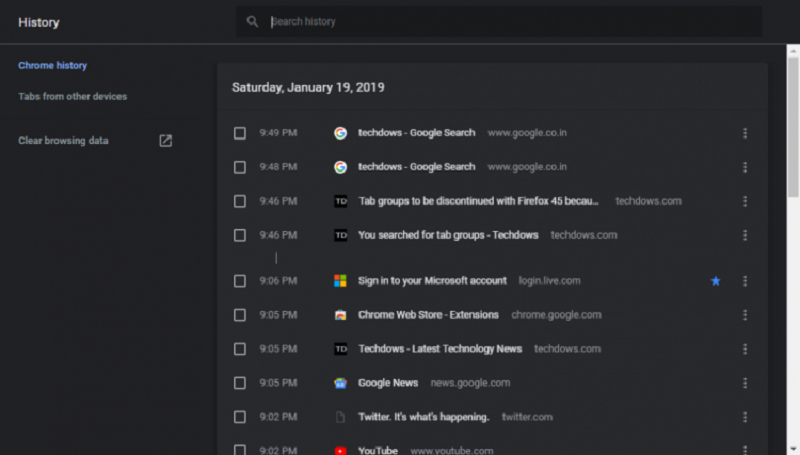The image size is (800, 455).
Task: Click Clear browsing data link
Action: pos(63,141)
